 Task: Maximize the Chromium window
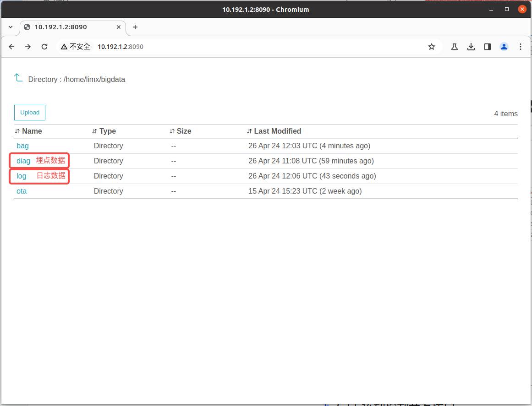point(506,10)
